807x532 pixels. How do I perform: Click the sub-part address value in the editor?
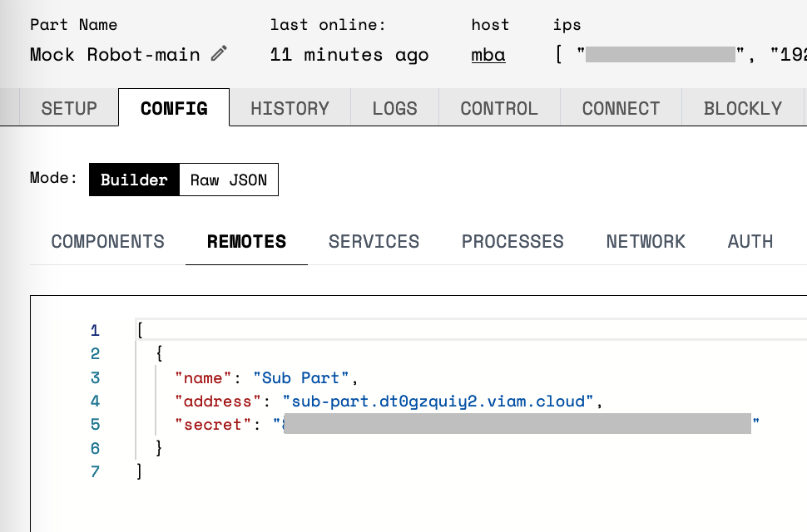tap(439, 401)
